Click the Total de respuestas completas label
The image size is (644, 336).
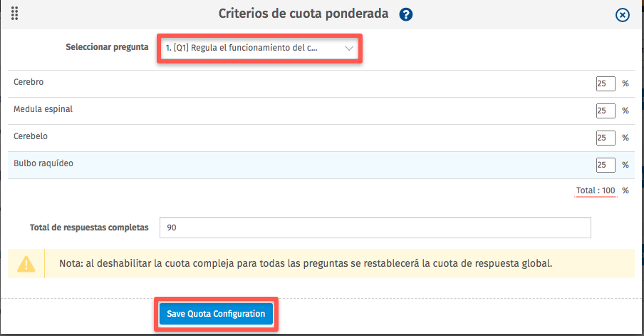(89, 228)
